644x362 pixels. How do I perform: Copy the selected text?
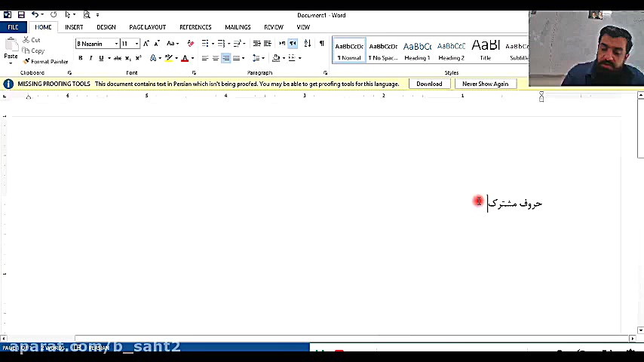pyautogui.click(x=33, y=51)
